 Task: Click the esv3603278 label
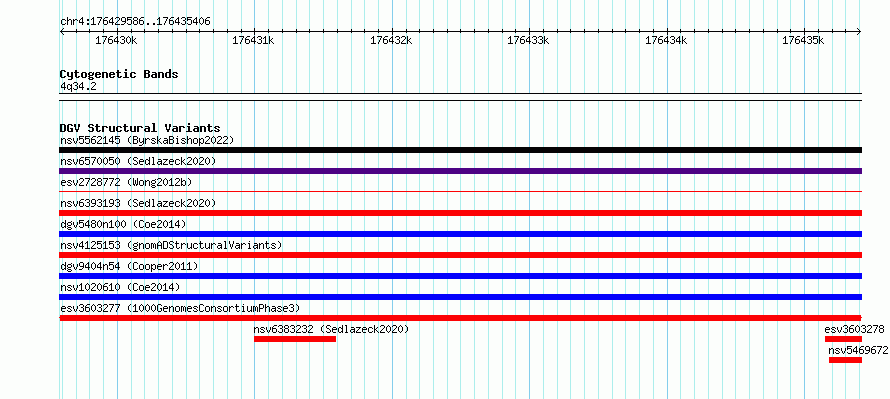[x=854, y=329]
